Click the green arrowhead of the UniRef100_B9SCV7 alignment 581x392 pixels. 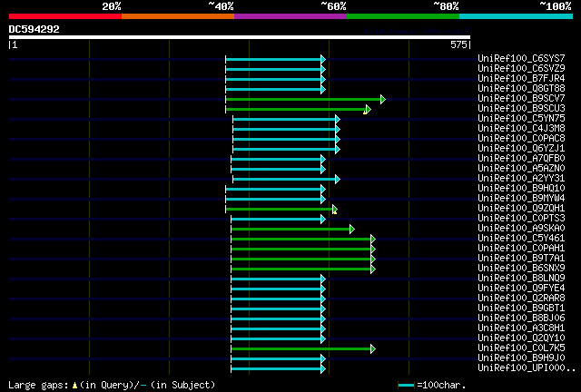click(383, 99)
